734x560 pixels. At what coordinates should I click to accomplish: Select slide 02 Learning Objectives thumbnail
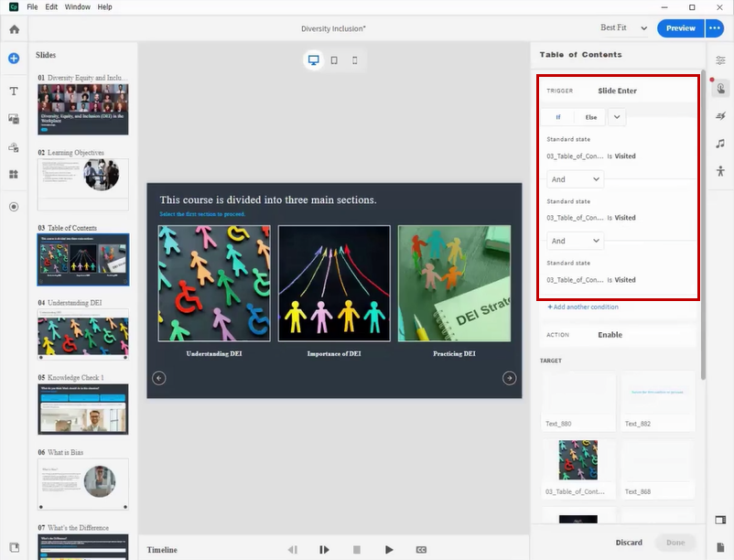pyautogui.click(x=83, y=184)
